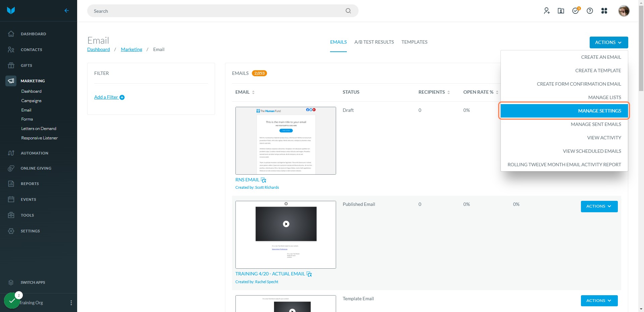Select VIEW SCHEDULED EMAILS from the menu

tap(564, 151)
